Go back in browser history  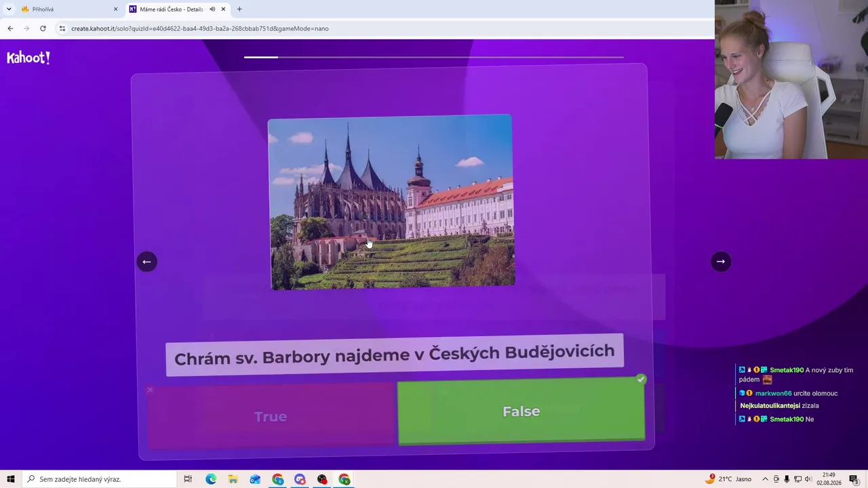10,28
